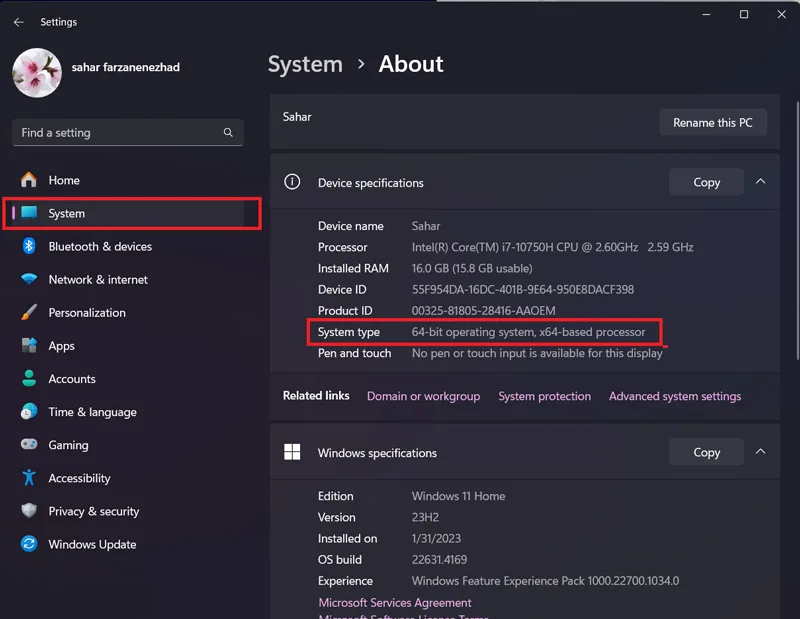Click the Edition value Windows 11 Home
Viewport: 800px width, 619px height.
(458, 496)
